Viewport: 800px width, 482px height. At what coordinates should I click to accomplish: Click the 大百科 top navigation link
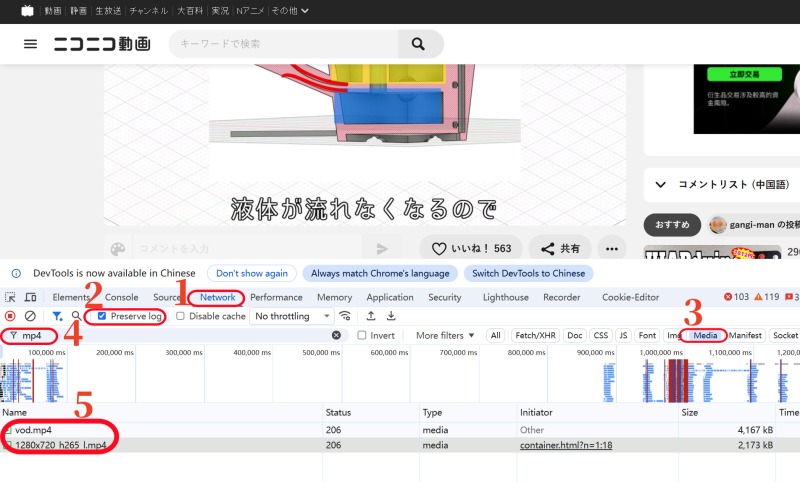tap(189, 11)
